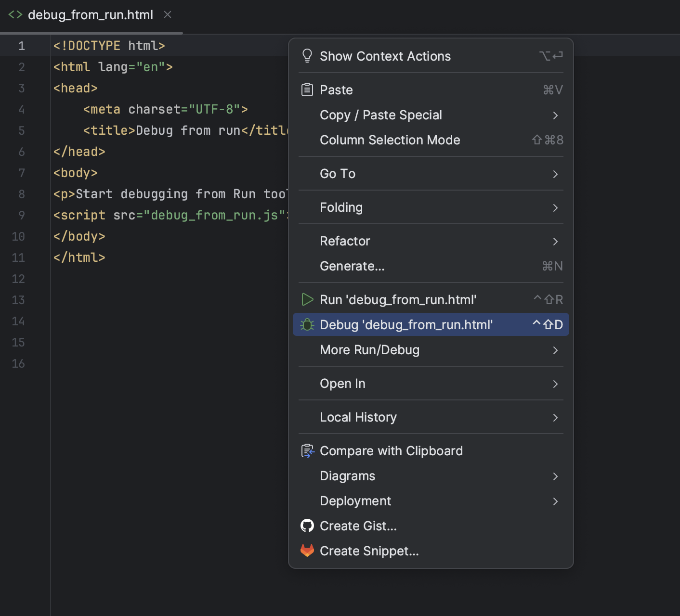Activate Show Context Actions
This screenshot has width=680, height=616.
(385, 56)
